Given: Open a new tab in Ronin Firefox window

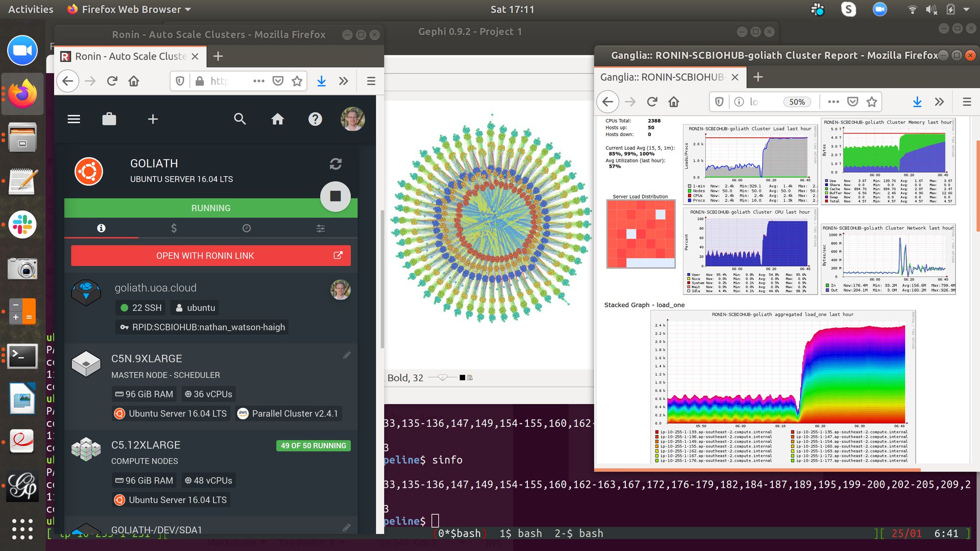Looking at the screenshot, I should [218, 56].
